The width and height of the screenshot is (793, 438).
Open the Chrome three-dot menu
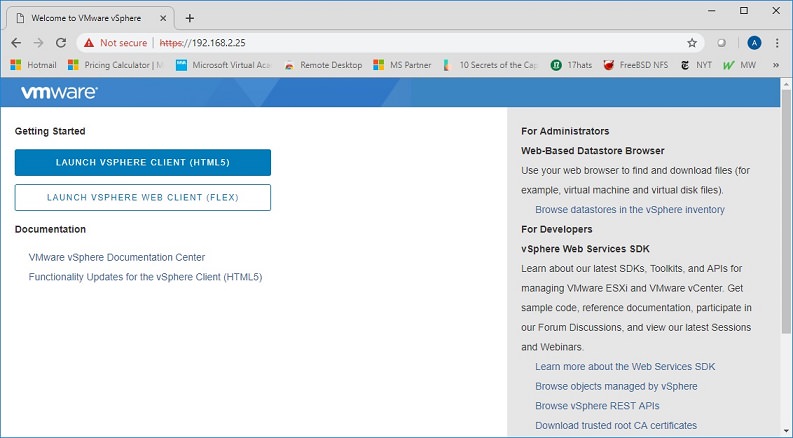coord(777,43)
